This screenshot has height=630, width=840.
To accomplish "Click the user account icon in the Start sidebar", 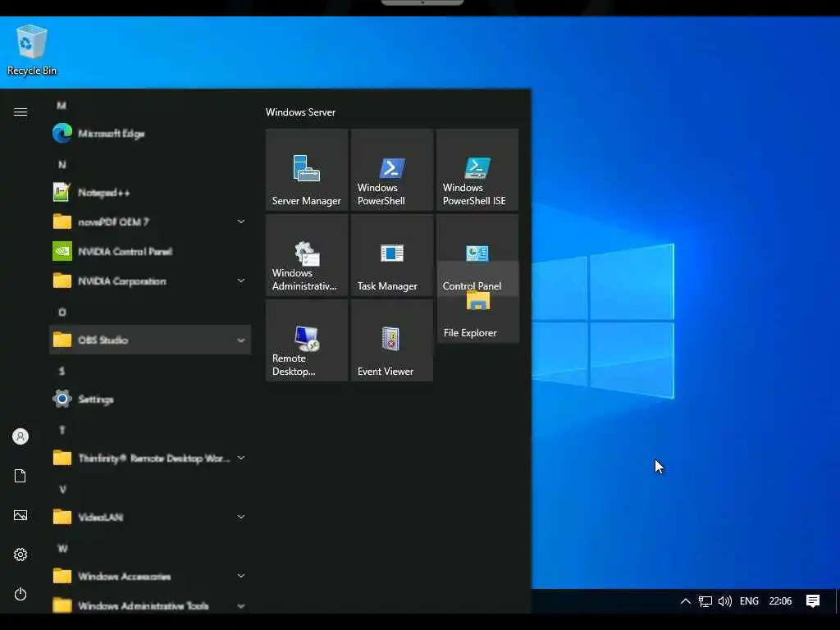I will click(x=21, y=436).
